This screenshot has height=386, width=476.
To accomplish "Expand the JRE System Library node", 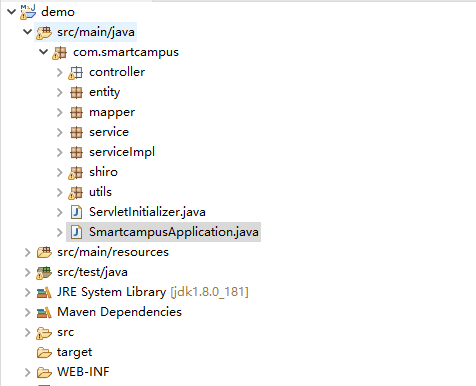I will pyautogui.click(x=28, y=292).
